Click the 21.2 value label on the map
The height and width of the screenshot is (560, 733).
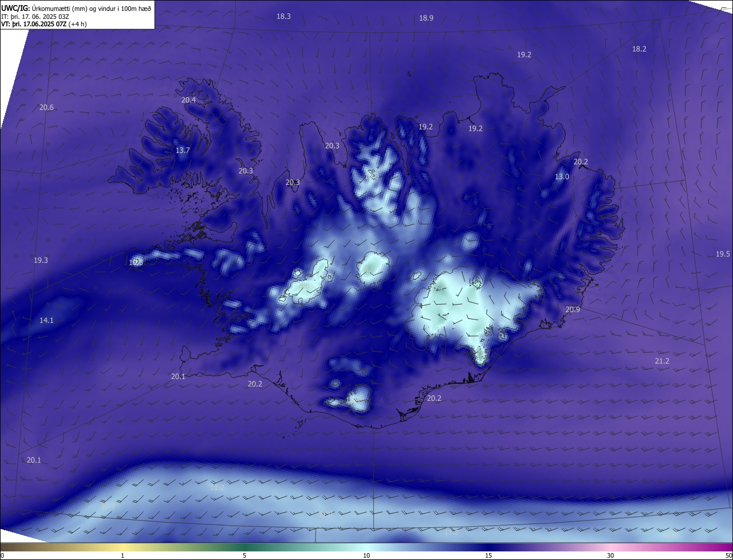(x=662, y=361)
